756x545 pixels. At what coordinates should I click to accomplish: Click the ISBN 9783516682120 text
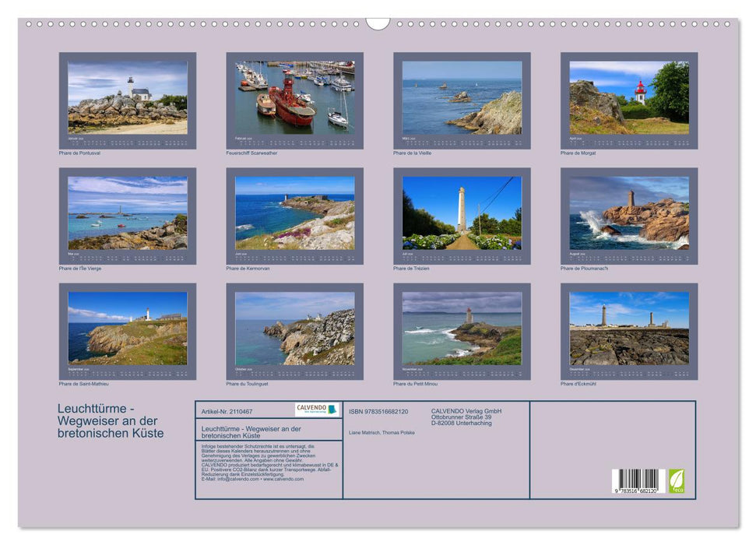378,411
